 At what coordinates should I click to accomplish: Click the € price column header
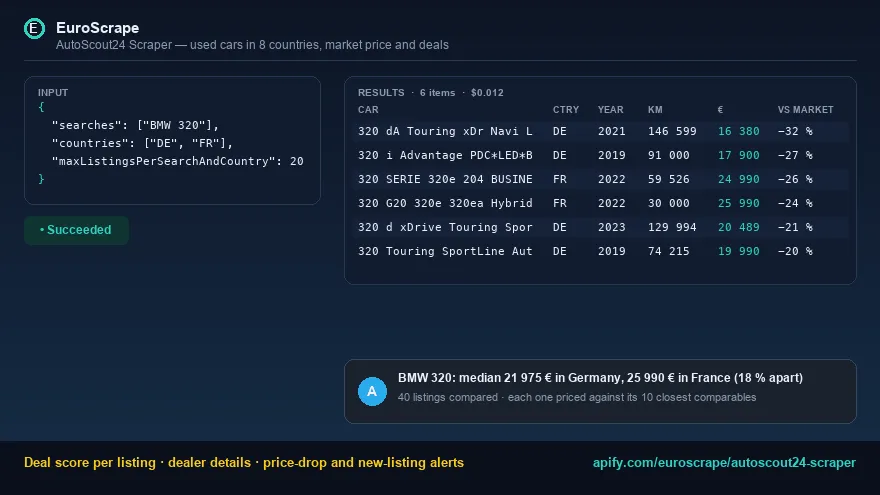click(720, 109)
